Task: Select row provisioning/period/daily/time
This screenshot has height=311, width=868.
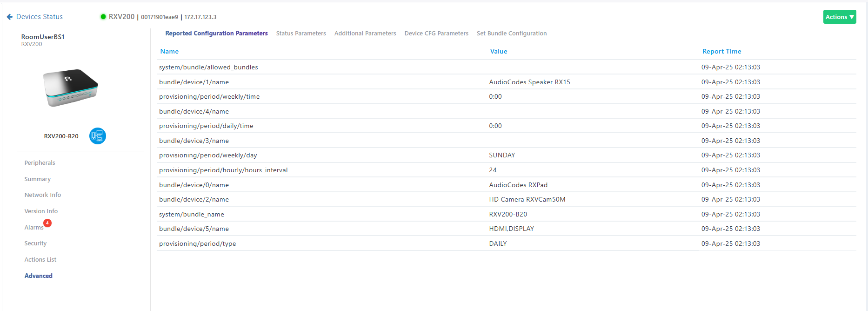Action: (507, 126)
